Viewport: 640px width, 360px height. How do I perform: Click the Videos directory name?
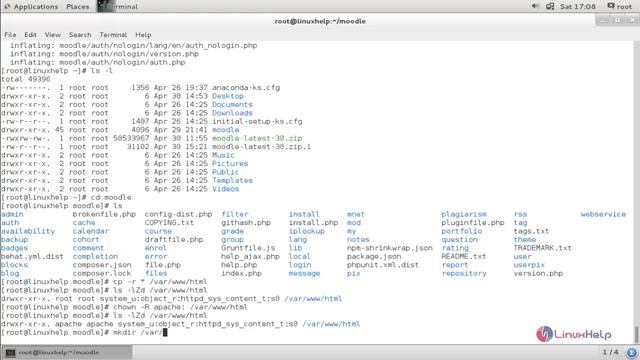[x=225, y=189]
